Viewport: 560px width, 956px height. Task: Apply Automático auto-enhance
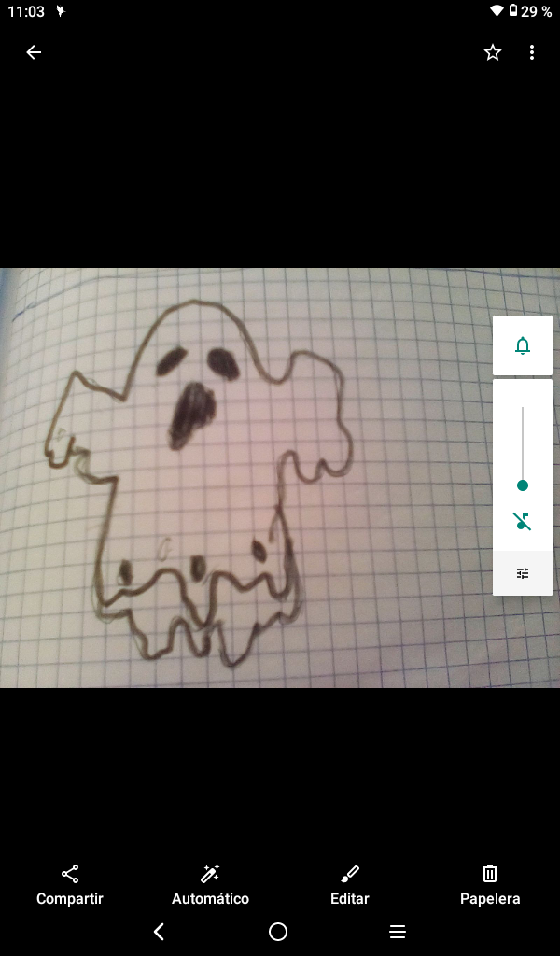pyautogui.click(x=210, y=885)
